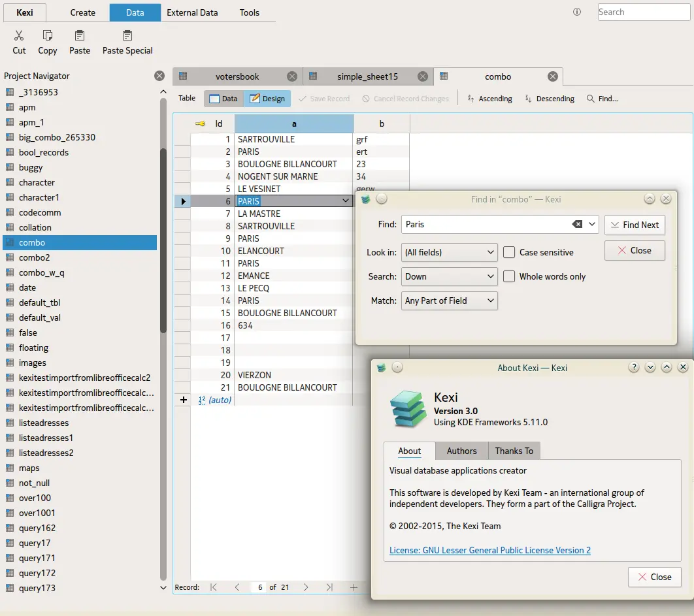This screenshot has width=694, height=616.
Task: Open the Look in dropdown
Action: pyautogui.click(x=450, y=252)
